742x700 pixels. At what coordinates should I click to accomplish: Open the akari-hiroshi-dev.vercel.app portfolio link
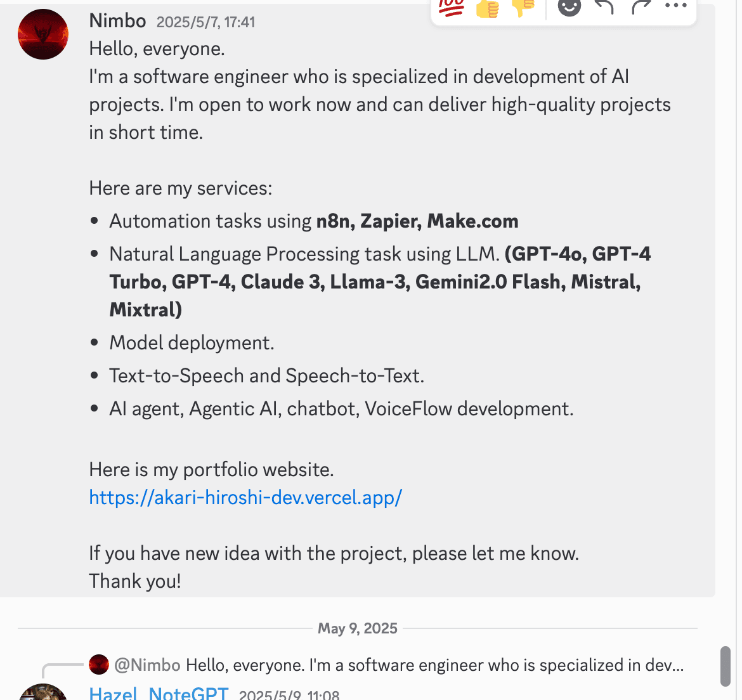[245, 498]
